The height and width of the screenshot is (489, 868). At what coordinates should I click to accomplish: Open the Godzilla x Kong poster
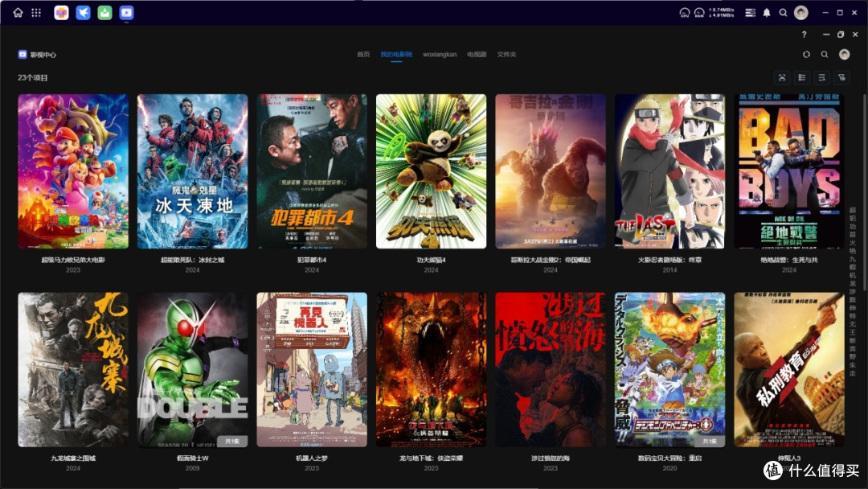(x=551, y=171)
